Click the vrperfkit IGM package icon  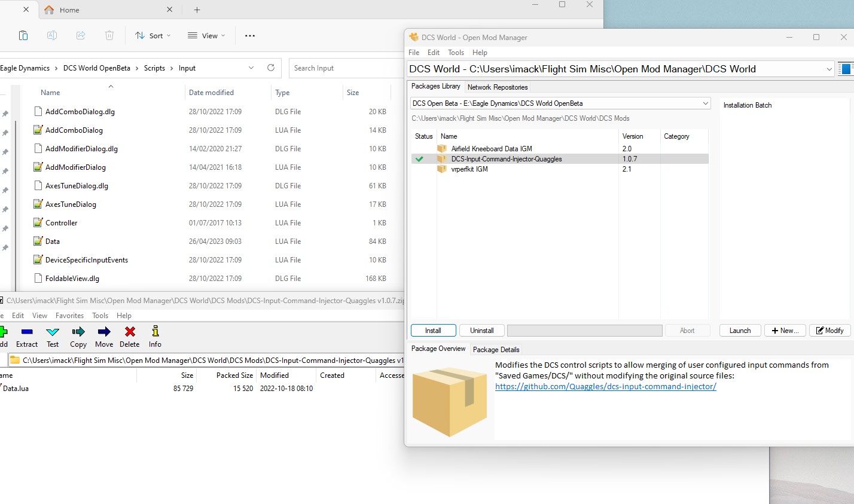[x=442, y=169]
